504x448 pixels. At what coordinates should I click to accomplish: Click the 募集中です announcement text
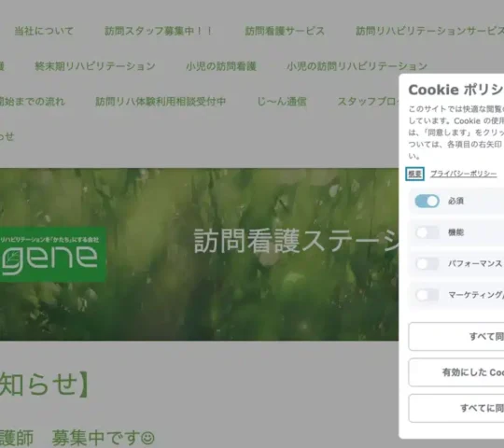pos(104,438)
